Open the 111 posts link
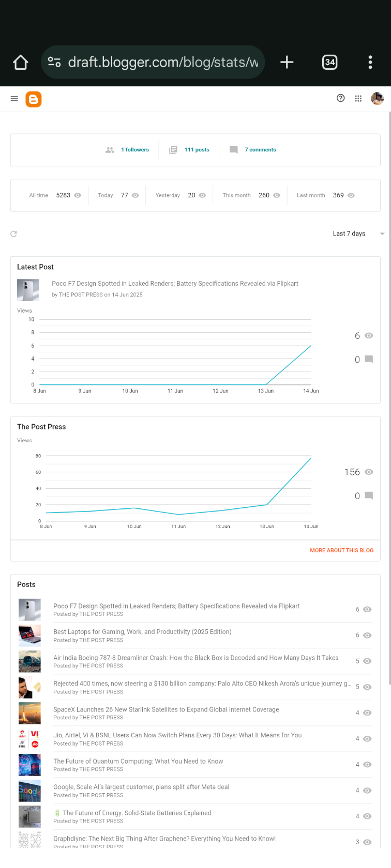 [x=197, y=150]
